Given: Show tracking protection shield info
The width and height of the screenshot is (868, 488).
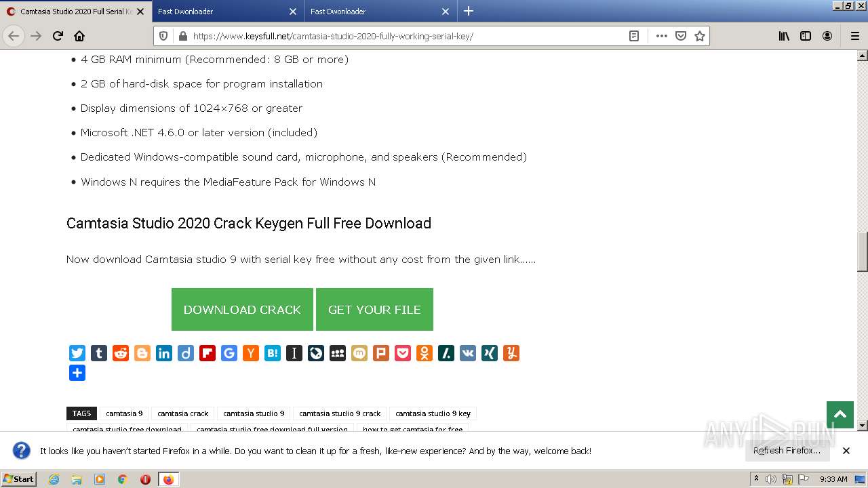Looking at the screenshot, I should click(x=163, y=36).
